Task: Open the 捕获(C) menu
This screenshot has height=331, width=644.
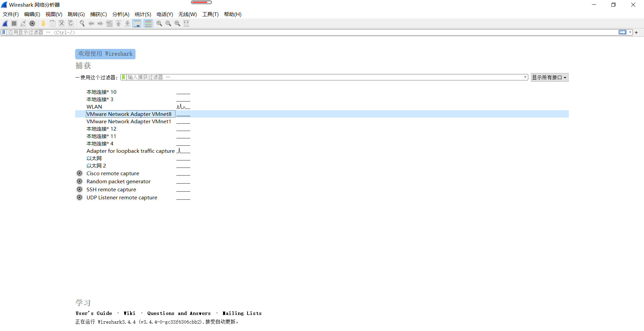Action: pos(99,14)
